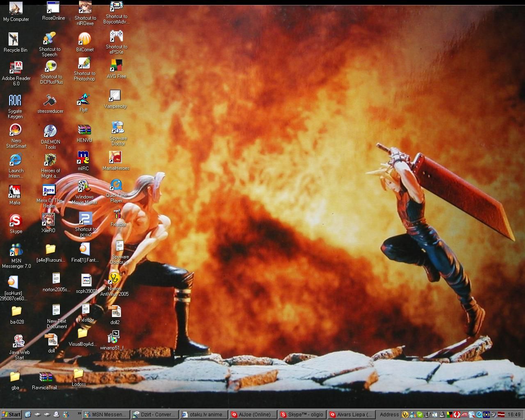Switch to AiJoe (Online) taskbar window

coord(252,415)
